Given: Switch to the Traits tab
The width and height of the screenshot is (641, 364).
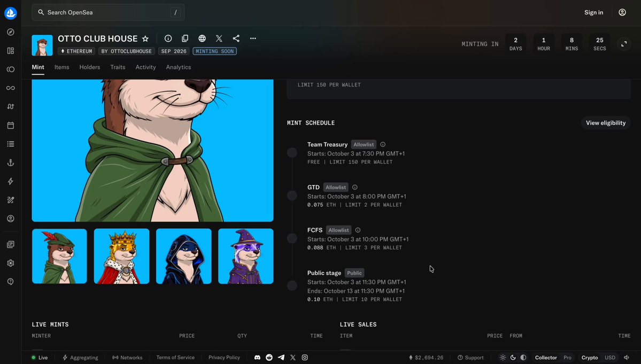Looking at the screenshot, I should click(118, 67).
